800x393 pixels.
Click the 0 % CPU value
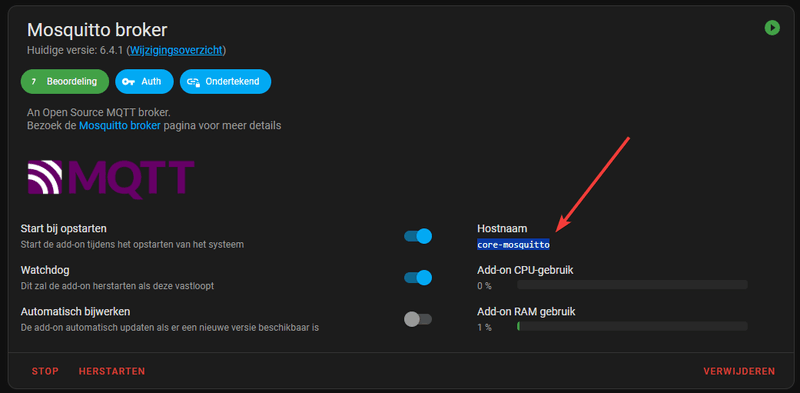(x=484, y=286)
